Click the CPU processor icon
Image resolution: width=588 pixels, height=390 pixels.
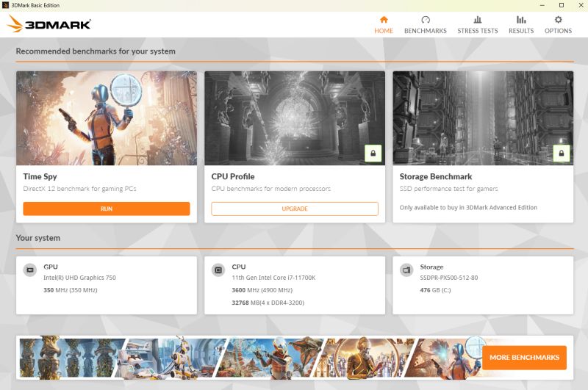click(218, 270)
